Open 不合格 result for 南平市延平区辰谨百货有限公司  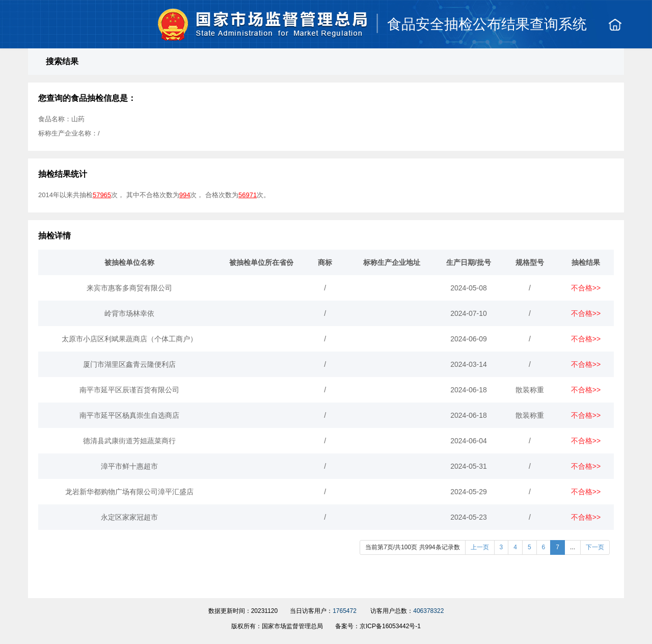(586, 390)
